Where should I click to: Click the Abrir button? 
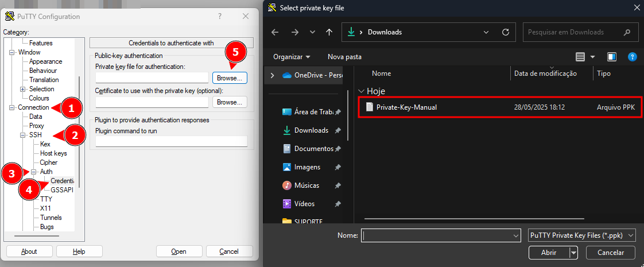tap(549, 253)
